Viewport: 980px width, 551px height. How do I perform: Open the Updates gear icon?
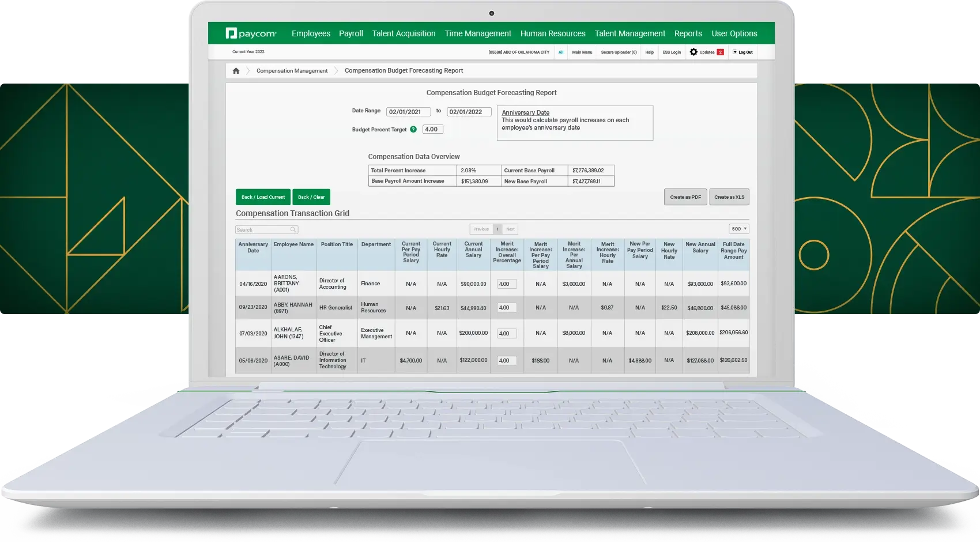pyautogui.click(x=693, y=52)
